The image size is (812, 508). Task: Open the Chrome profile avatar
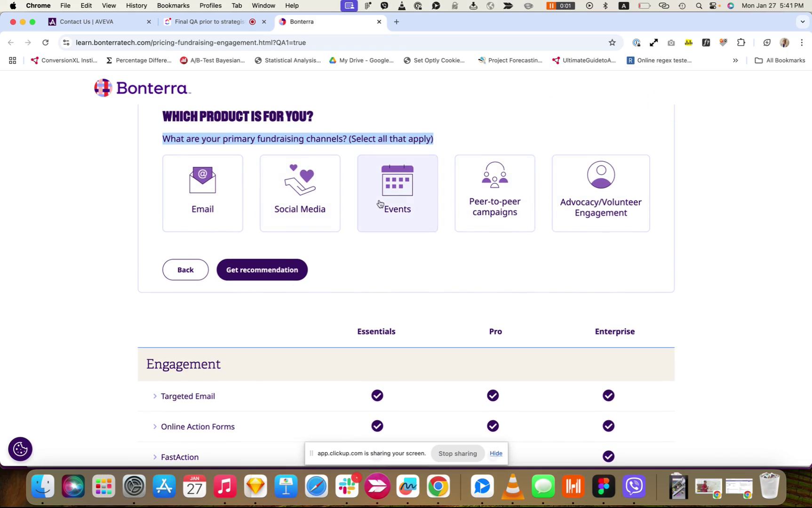784,42
